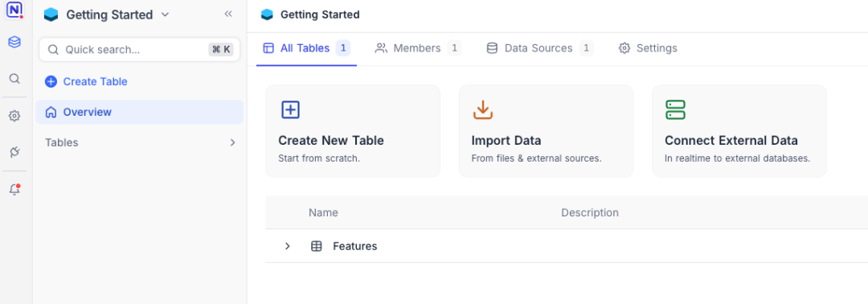Click the Name column header
The image size is (868, 304).
click(x=323, y=212)
